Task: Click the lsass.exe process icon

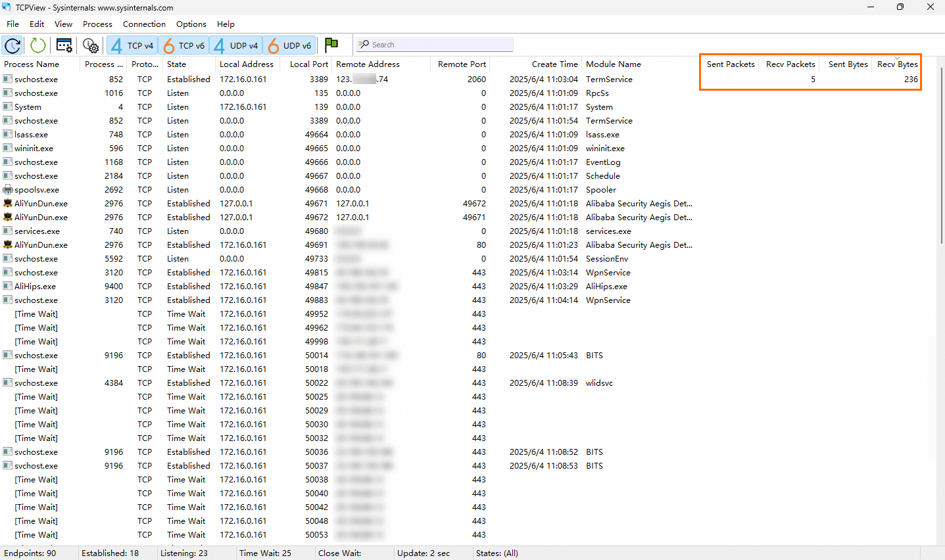Action: (x=8, y=135)
